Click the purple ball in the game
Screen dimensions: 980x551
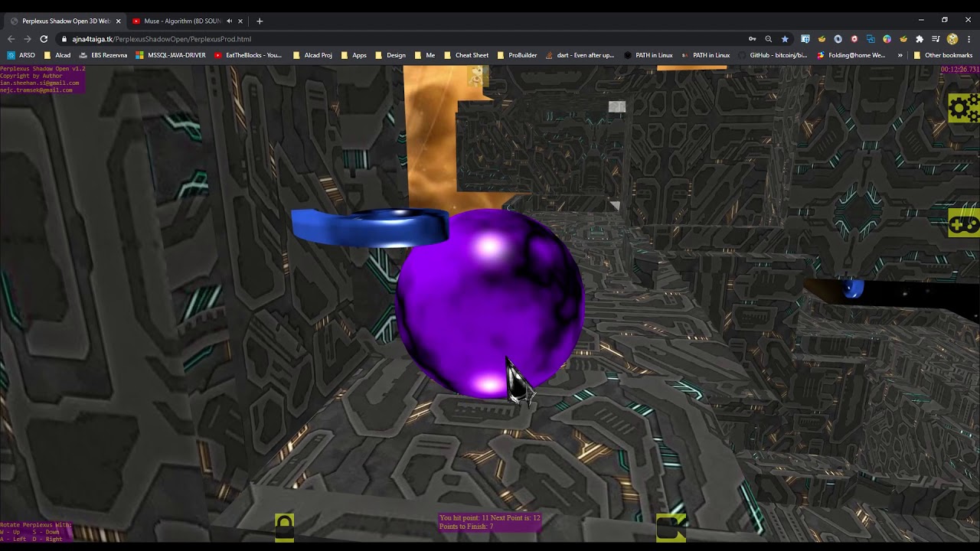490,302
